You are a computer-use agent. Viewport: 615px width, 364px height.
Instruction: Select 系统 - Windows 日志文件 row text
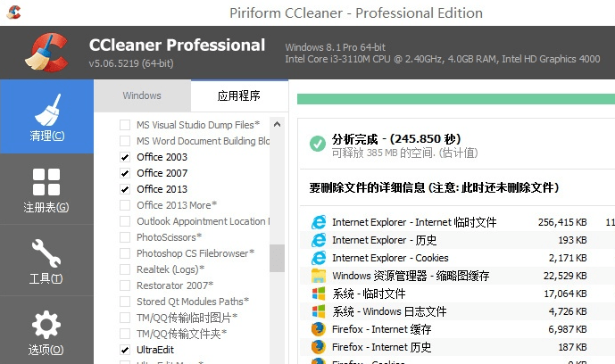tap(389, 311)
